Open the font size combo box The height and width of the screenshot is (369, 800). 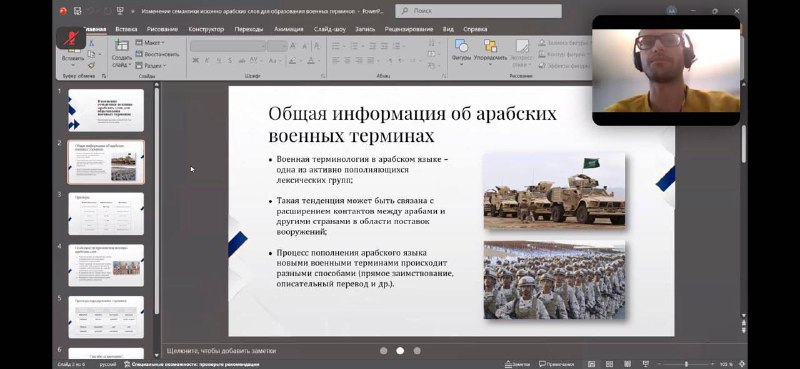point(277,46)
